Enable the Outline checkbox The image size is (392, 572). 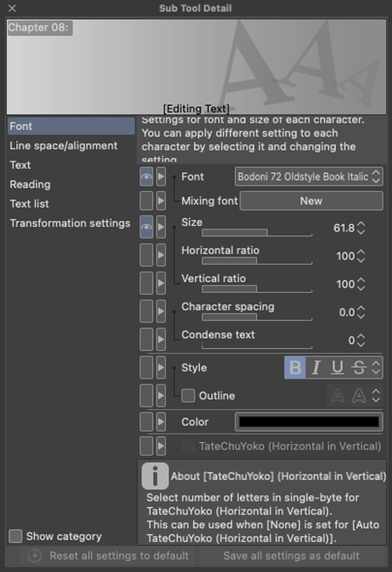coord(188,396)
